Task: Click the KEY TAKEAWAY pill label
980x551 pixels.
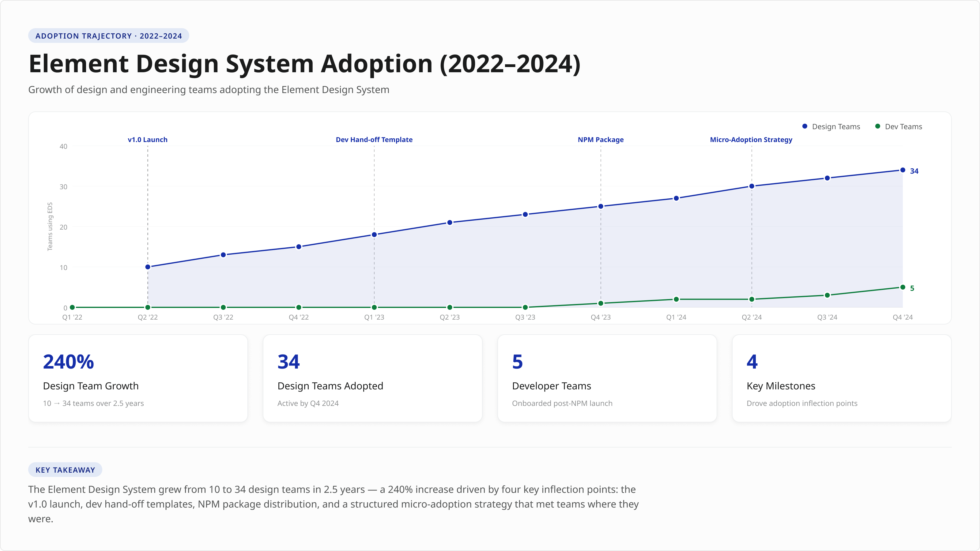Action: coord(65,470)
